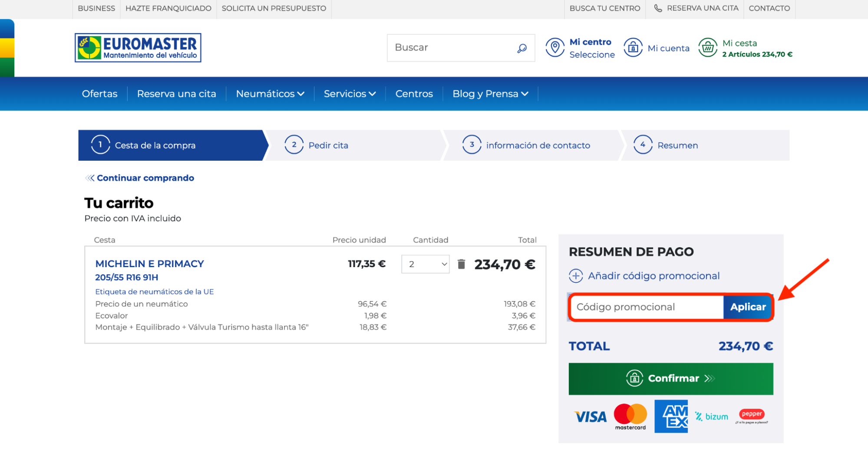Click the Mi cesta basket icon
Image resolution: width=868 pixels, height=460 pixels.
(708, 47)
